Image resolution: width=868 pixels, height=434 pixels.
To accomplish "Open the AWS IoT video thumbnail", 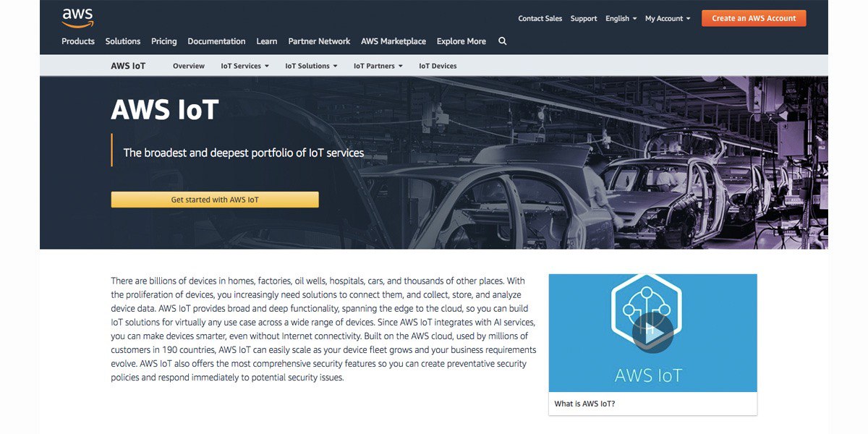I will coord(652,333).
